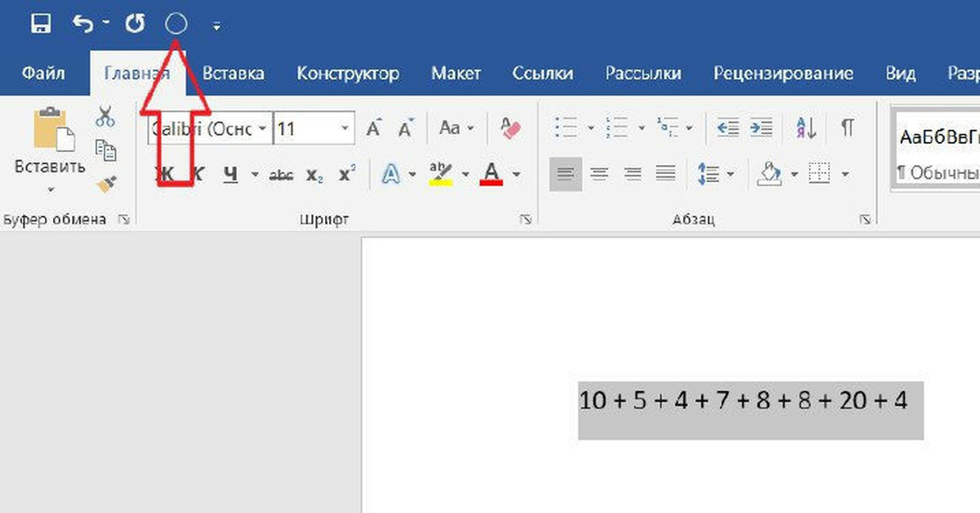Apply text effects with glowing A
980x513 pixels.
click(x=392, y=173)
